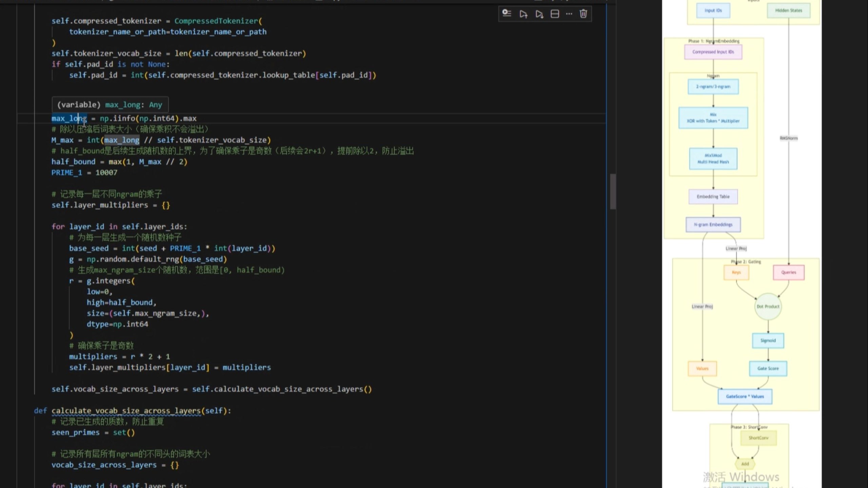Viewport: 868px width, 488px height.
Task: Click the Compressed Input IDs node
Action: (x=713, y=52)
